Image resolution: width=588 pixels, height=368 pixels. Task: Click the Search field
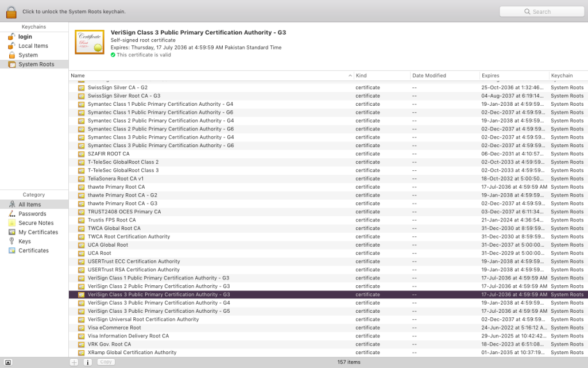[x=541, y=11]
